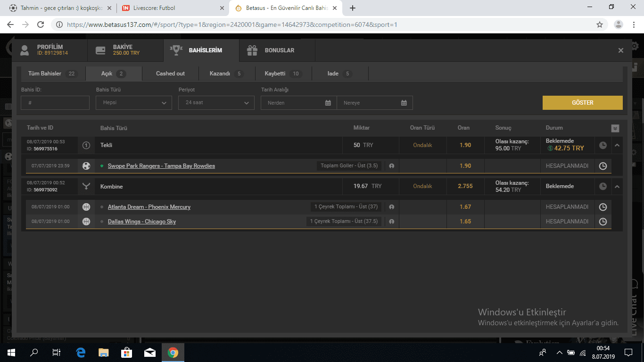Show Kaybetti bets
The image size is (644, 362).
tap(283, 74)
